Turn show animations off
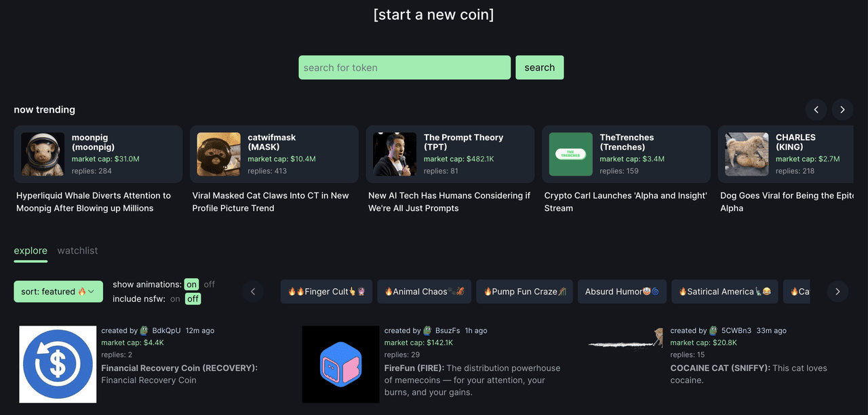 pos(210,284)
